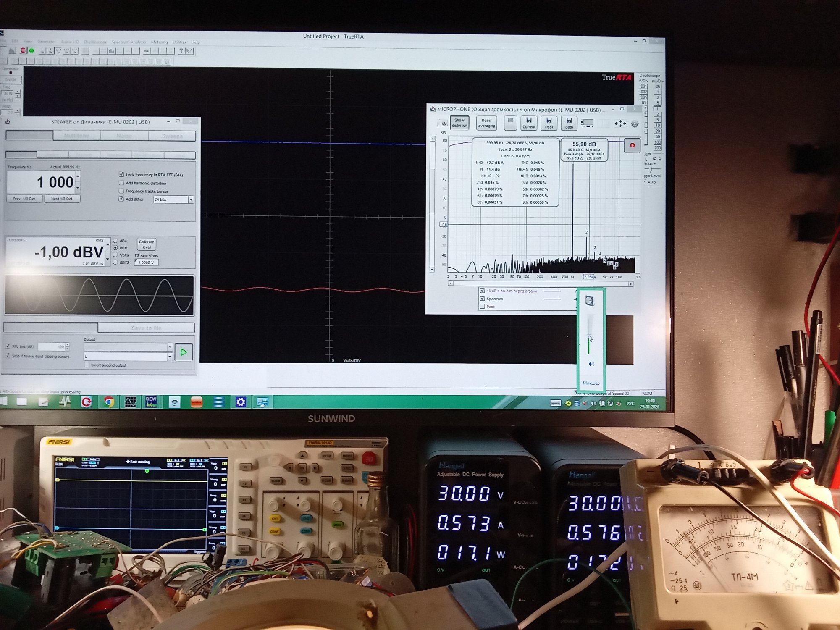Select the dBFS level unit radio button
Screen dimensions: 840x630
click(x=115, y=262)
